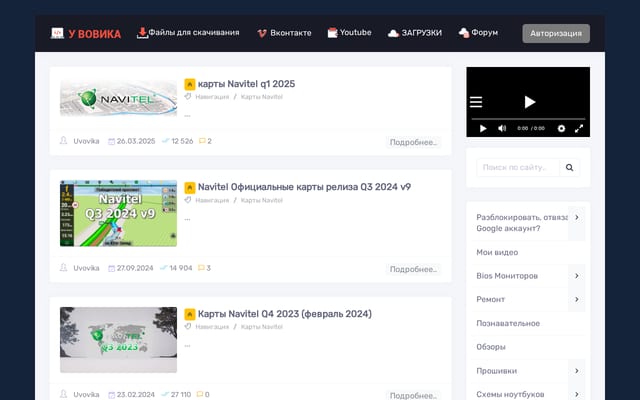640x400 pixels.
Task: Click the calendar icon beside 27.09.2024
Action: click(111, 268)
